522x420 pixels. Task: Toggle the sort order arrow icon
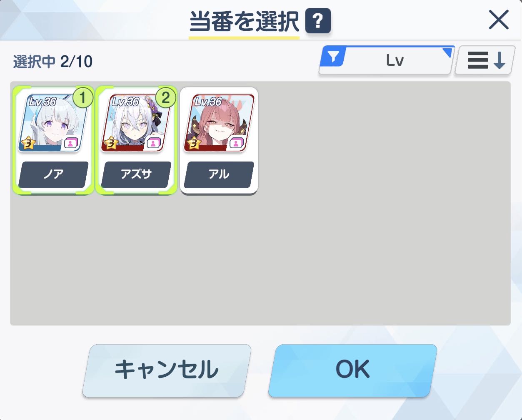tap(484, 60)
